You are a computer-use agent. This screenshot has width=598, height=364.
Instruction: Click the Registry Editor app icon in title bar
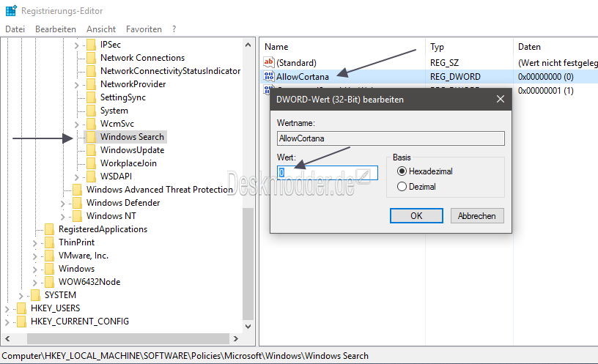pyautogui.click(x=10, y=11)
